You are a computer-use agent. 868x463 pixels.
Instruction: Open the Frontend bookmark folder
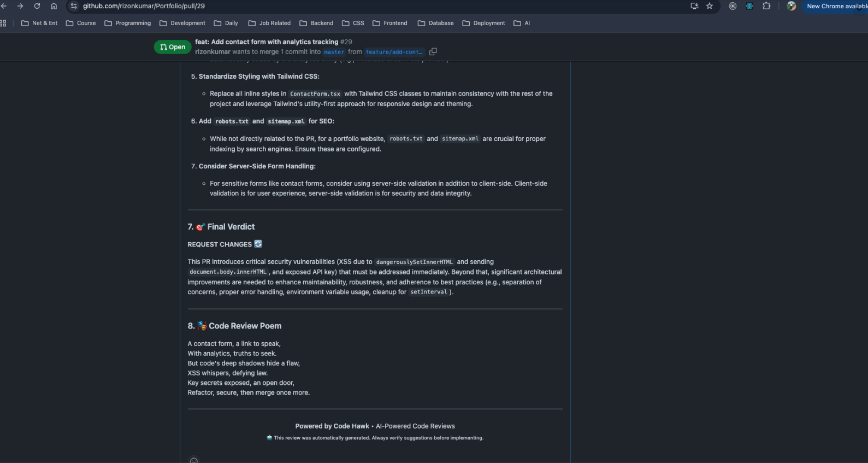(390, 23)
